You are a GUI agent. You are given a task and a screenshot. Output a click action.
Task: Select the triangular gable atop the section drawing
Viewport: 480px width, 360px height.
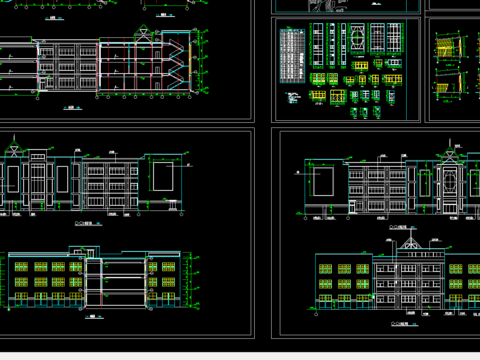(x=143, y=33)
